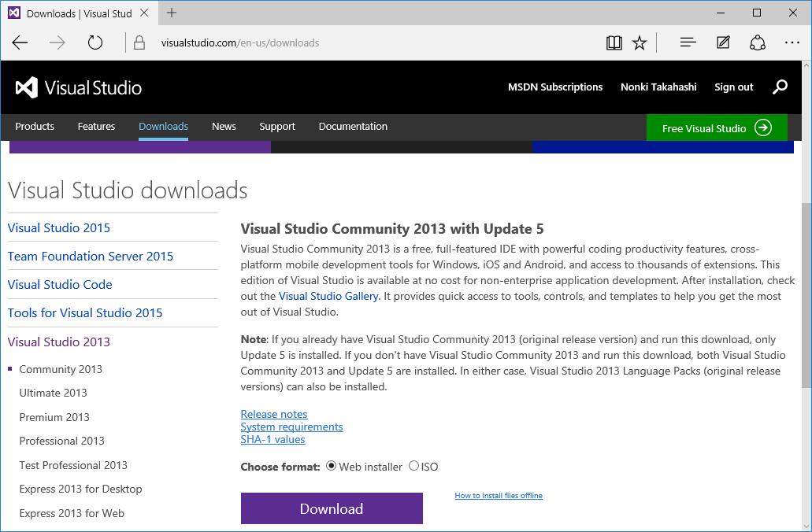Viewport: 812px width, 532px height.
Task: Close the Downloads | Visual Studio tab
Action: coord(144,13)
